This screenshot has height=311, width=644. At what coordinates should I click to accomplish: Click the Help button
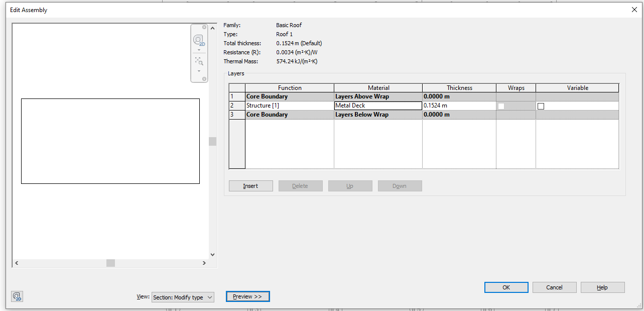[x=602, y=287]
